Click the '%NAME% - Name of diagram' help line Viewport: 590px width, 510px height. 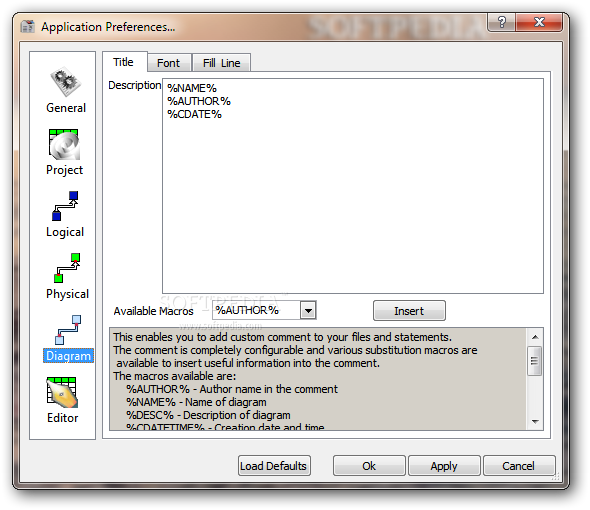(x=196, y=402)
